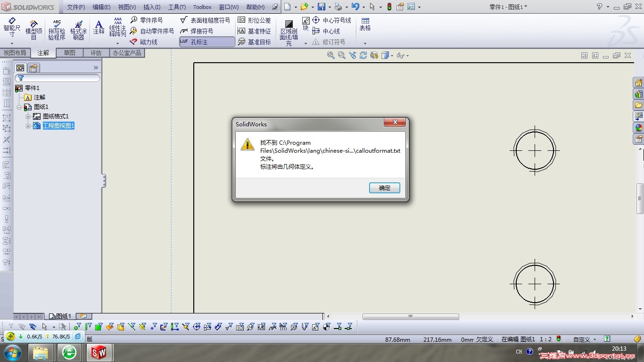
Task: Click Auto Balloon (自动零件序号)
Action: [x=152, y=31]
